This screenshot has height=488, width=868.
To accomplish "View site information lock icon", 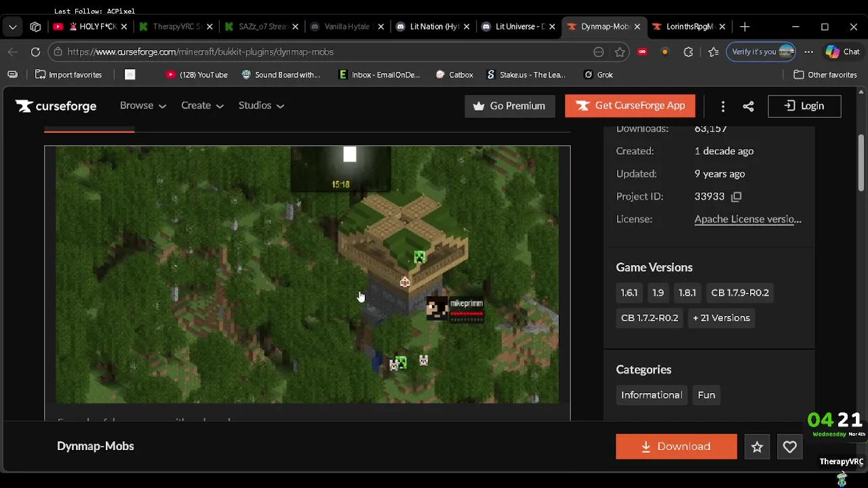I will [57, 52].
